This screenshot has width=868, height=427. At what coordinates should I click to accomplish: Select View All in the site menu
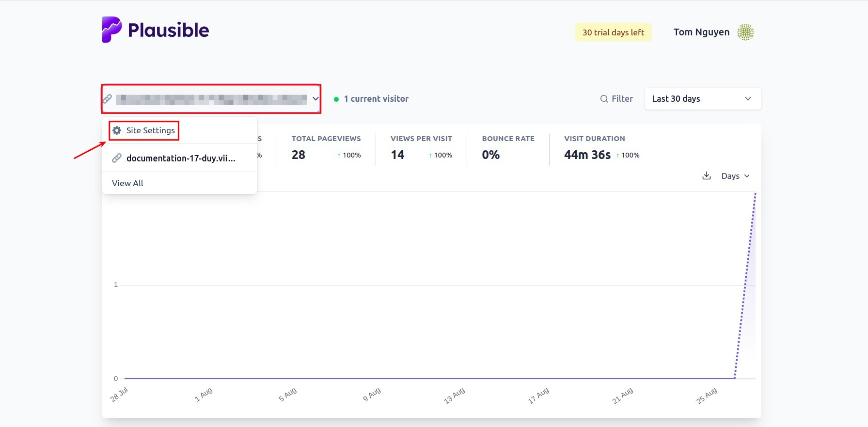point(127,183)
